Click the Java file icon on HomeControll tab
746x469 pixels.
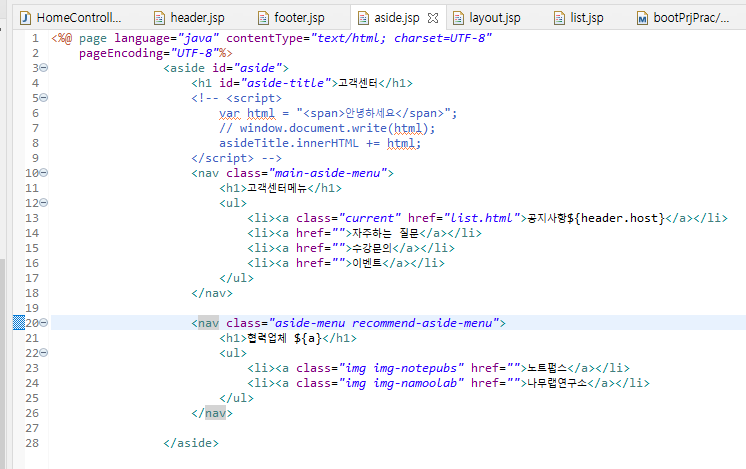26,19
